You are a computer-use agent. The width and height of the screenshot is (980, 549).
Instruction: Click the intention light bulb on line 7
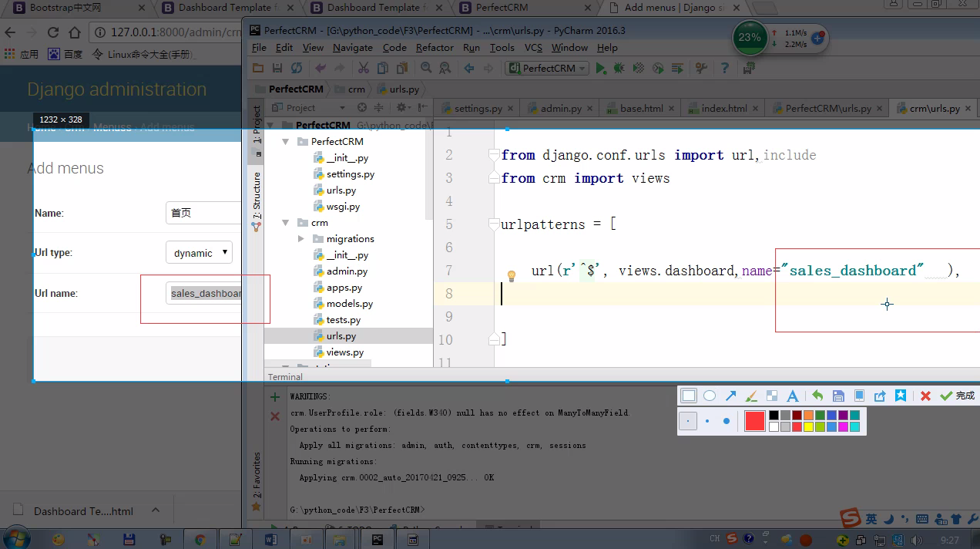[x=510, y=275]
